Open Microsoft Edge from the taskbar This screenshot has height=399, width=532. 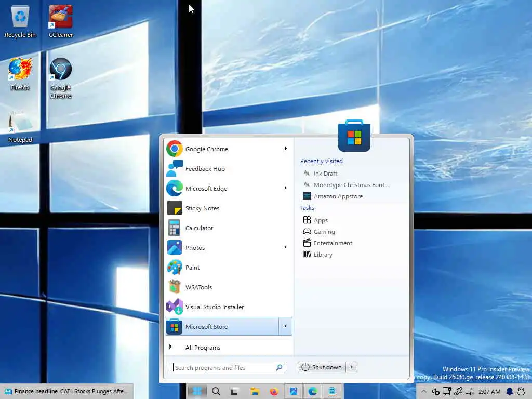[x=312, y=391]
